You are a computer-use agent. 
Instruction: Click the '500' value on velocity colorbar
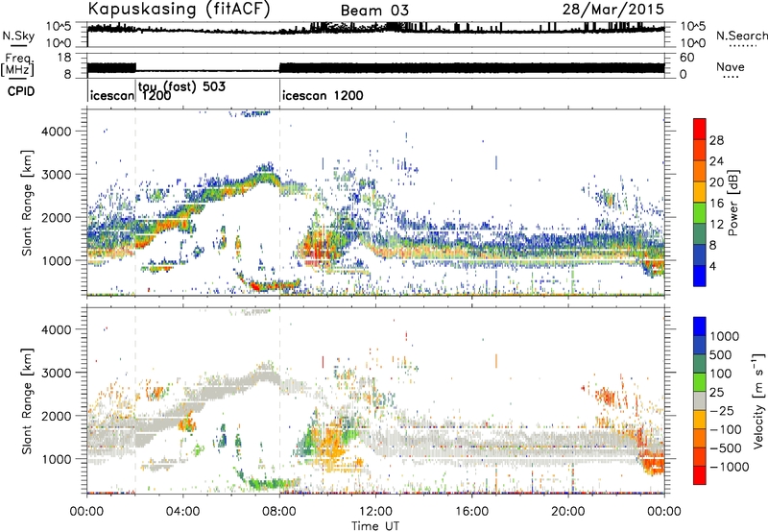[x=721, y=355]
